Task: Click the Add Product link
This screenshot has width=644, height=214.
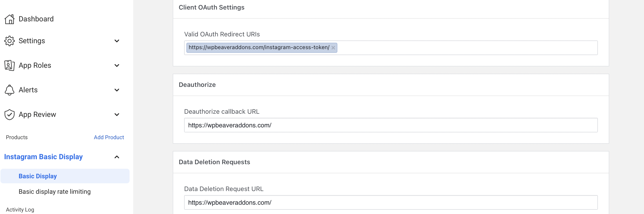Action: 109,137
